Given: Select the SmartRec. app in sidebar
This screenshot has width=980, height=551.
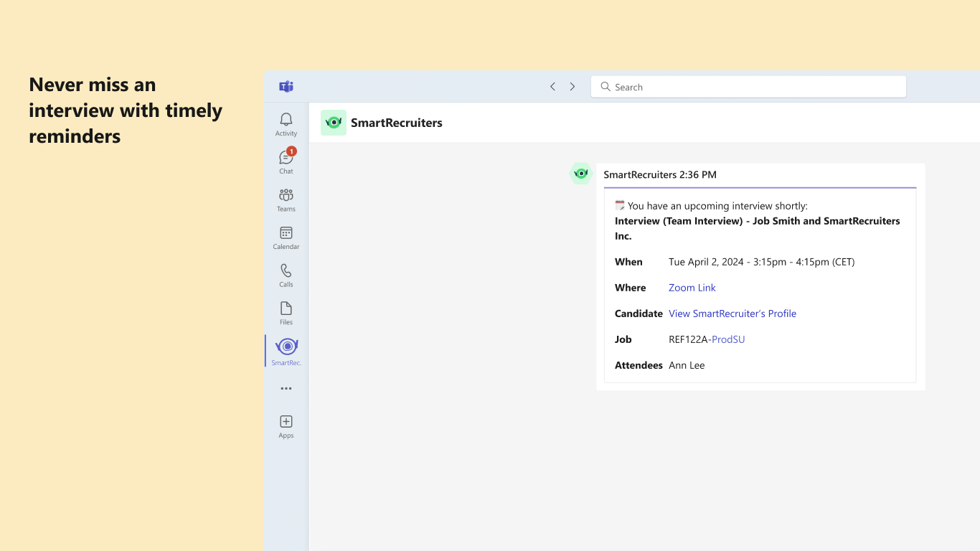Looking at the screenshot, I should tap(286, 351).
